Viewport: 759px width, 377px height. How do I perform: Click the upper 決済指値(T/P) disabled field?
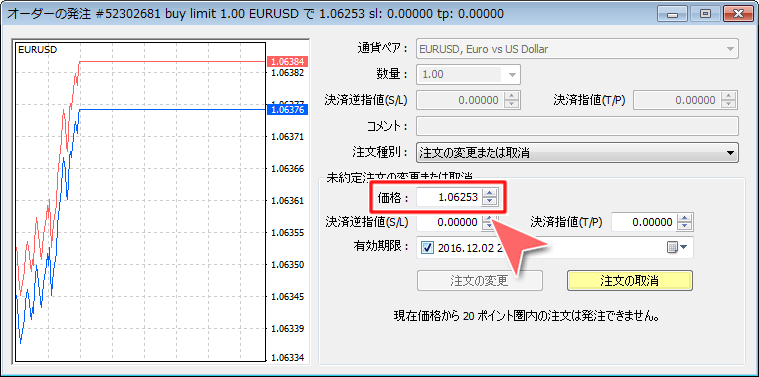point(677,100)
